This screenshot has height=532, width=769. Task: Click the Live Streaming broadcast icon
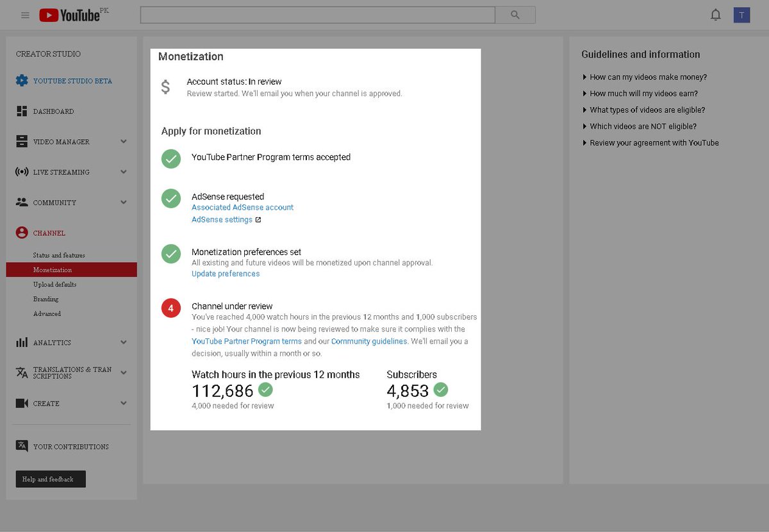22,172
